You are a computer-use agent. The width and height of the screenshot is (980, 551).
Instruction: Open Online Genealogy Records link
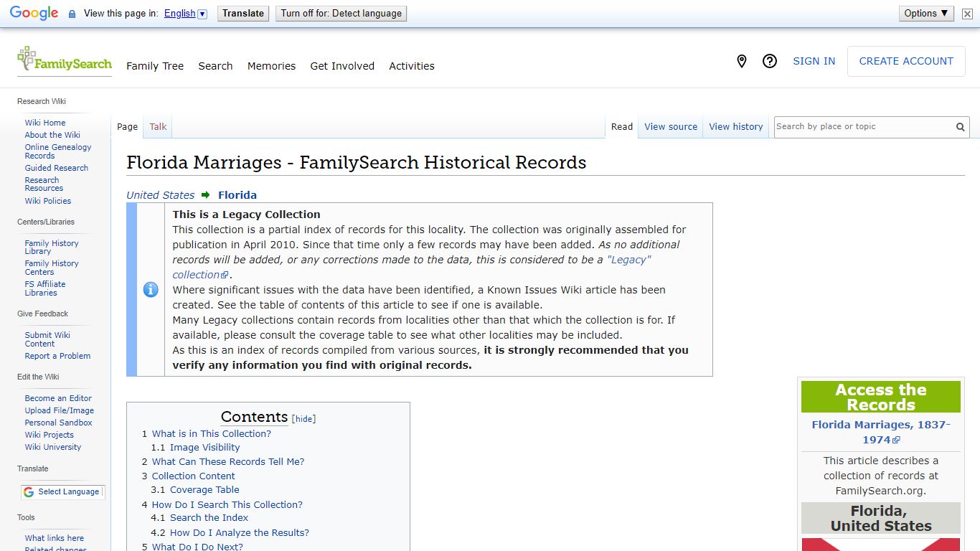[58, 151]
